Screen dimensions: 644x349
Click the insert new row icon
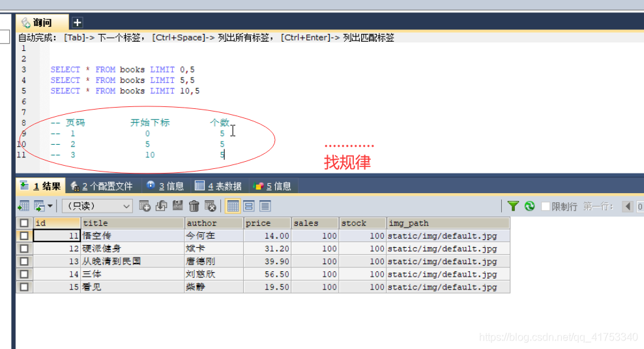coord(145,206)
